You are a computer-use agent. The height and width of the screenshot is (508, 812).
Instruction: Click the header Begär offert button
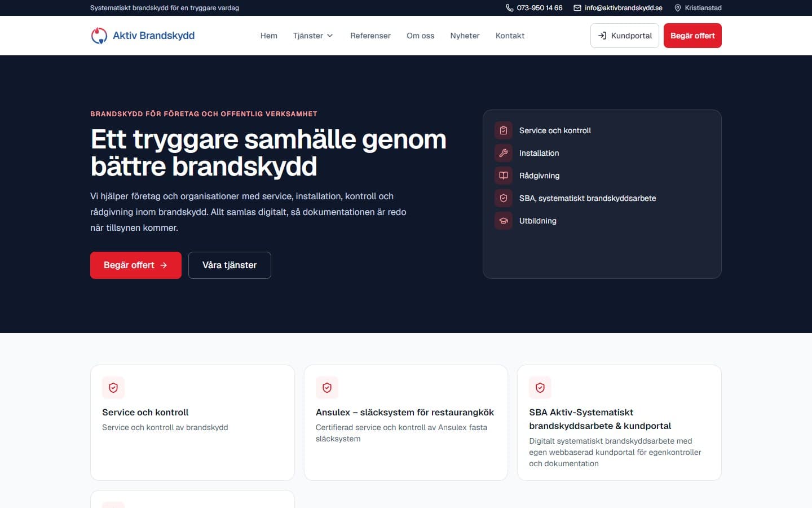692,36
